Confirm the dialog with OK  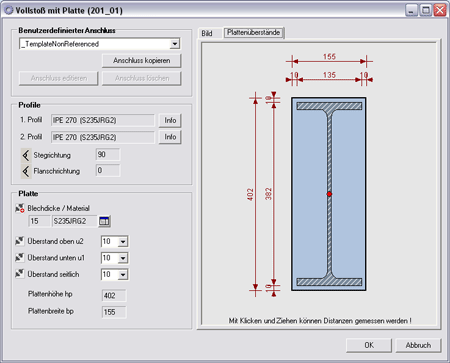point(369,345)
